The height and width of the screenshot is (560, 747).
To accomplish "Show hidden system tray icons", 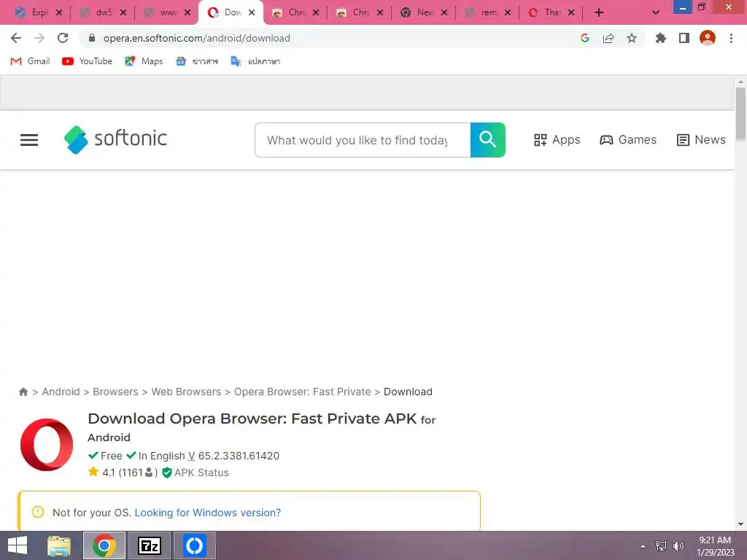I will click(x=643, y=546).
